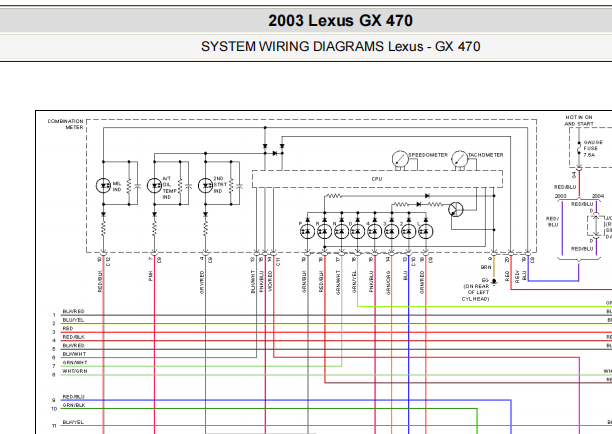This screenshot has height=434, width=612.
Task: Click the BRN wire label
Action: (x=486, y=267)
